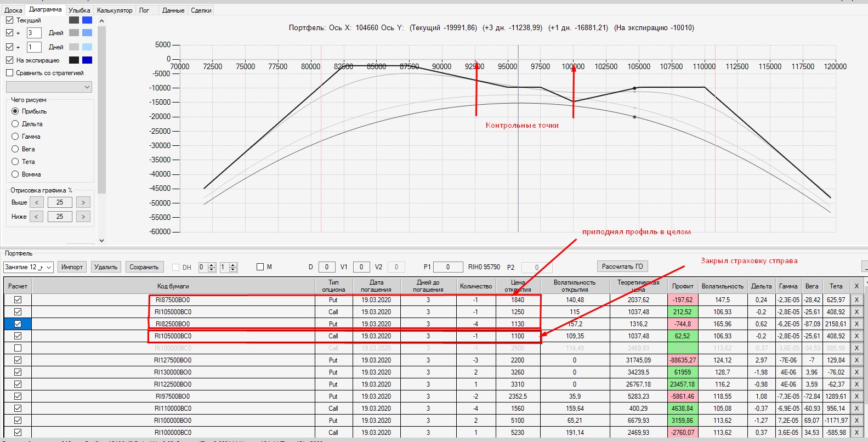The width and height of the screenshot is (868, 442).
Task: Uncheck the RI127500BO0 row's Расчет checkbox
Action: [x=18, y=360]
